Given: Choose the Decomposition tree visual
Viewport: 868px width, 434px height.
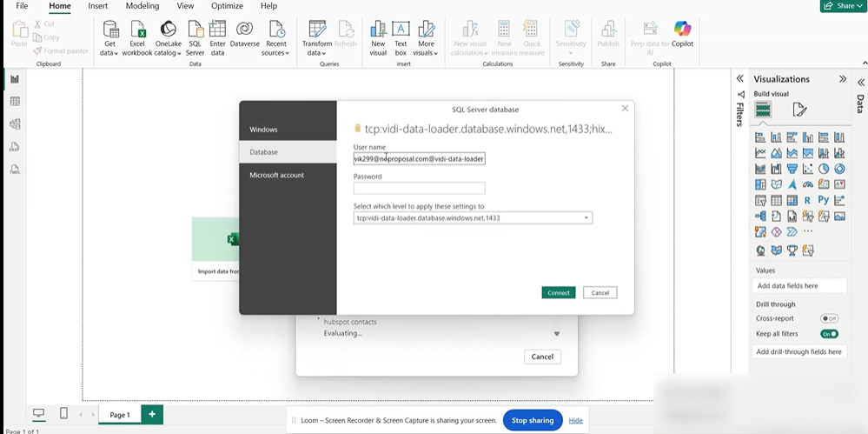Looking at the screenshot, I should (x=760, y=217).
